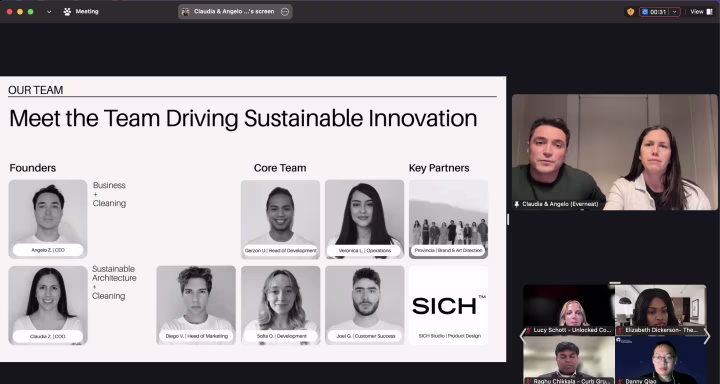Click the blue recording indicator icon
The width and height of the screenshot is (720, 384).
[645, 12]
